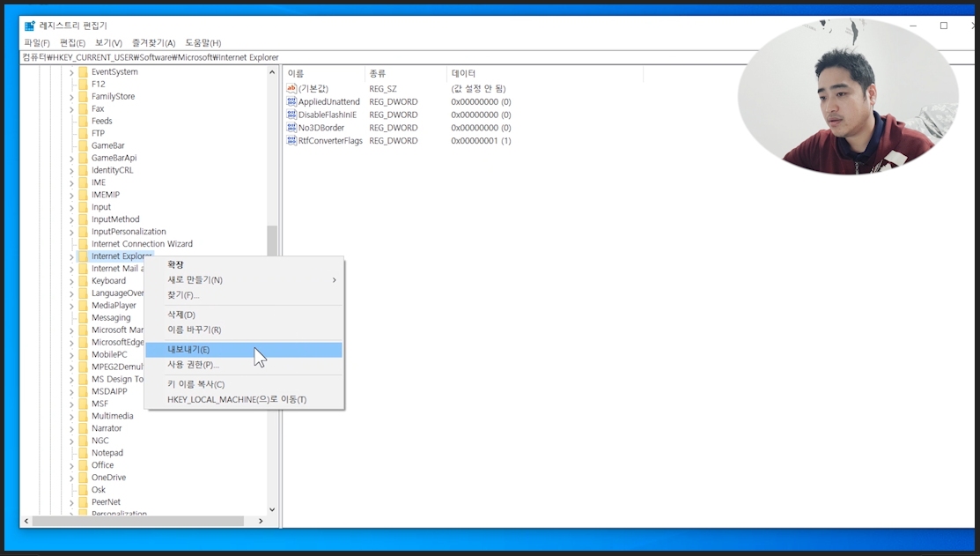Screen dimensions: 980x556
Task: Click the PeerNet folder icon
Action: (x=83, y=502)
